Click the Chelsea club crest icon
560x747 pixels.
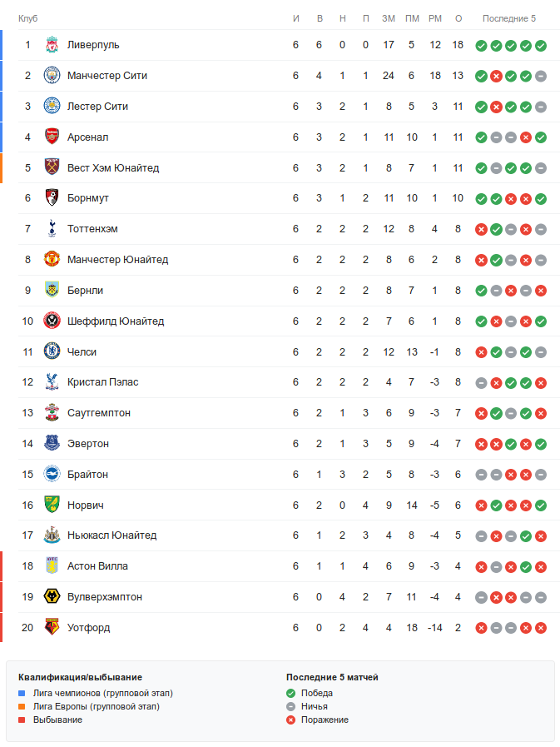coord(52,352)
